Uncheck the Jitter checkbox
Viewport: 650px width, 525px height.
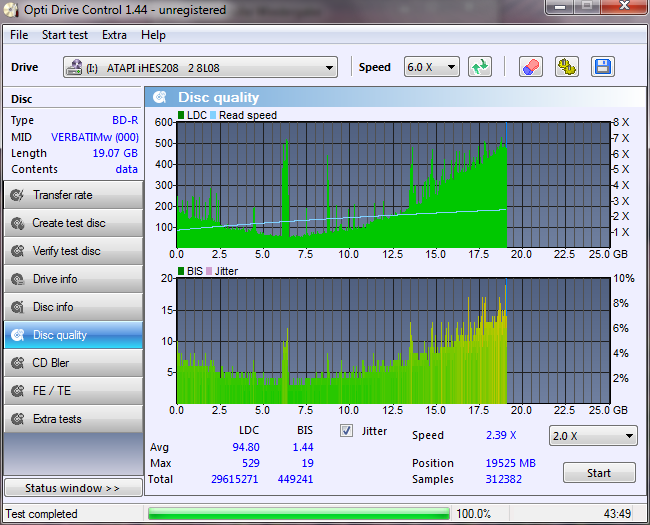pos(347,431)
